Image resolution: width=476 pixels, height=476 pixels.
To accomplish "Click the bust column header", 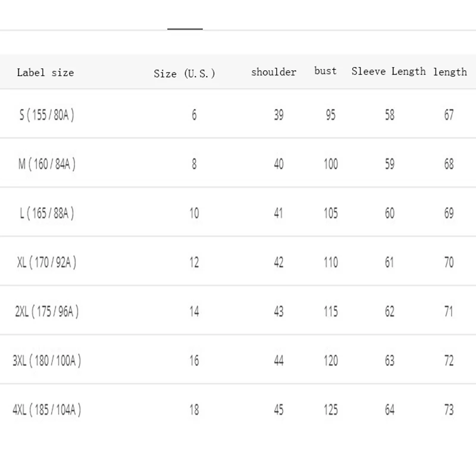I will click(325, 71).
